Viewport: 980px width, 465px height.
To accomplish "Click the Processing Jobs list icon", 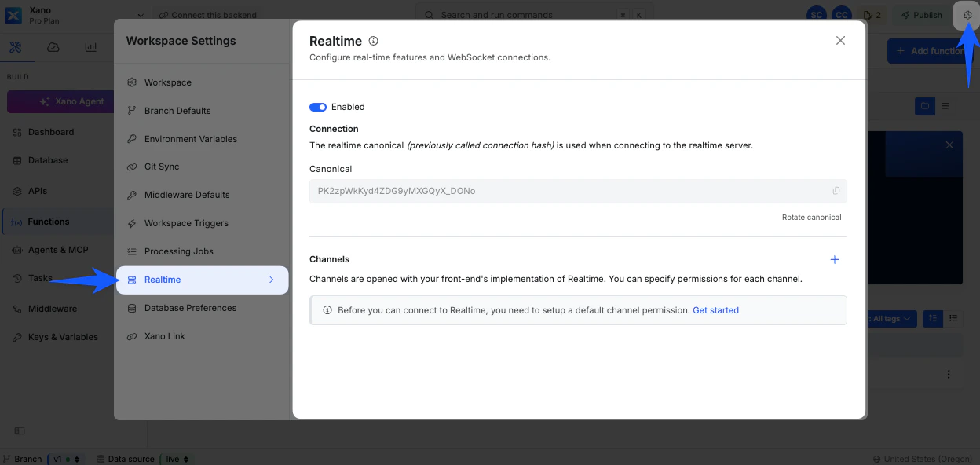I will click(x=132, y=251).
